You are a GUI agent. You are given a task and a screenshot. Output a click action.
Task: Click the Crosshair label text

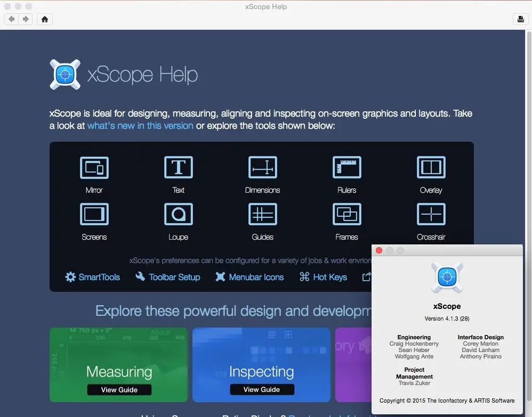[431, 237]
